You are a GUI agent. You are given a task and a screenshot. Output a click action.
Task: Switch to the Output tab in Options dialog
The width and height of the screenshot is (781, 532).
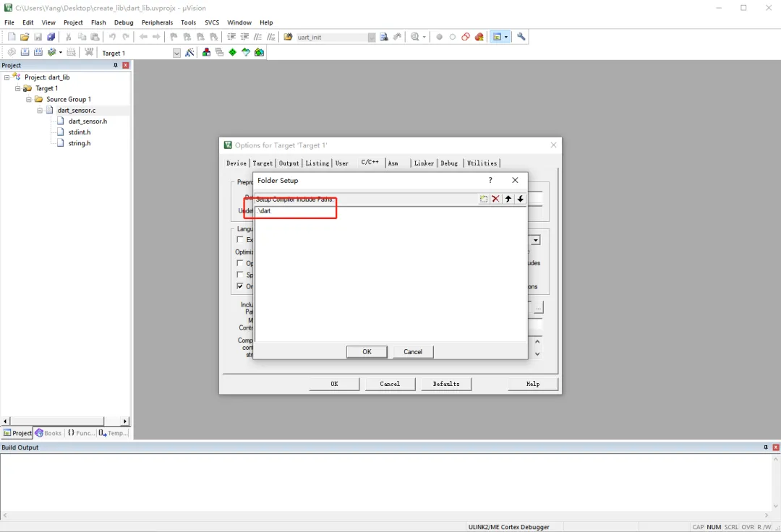point(289,163)
